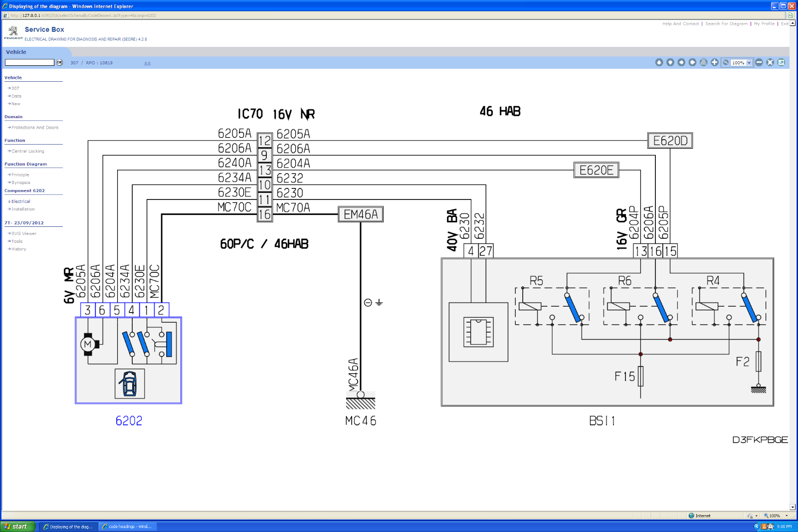Select the Vehicle tab
Screen dimensions: 798x532
[x=16, y=52]
